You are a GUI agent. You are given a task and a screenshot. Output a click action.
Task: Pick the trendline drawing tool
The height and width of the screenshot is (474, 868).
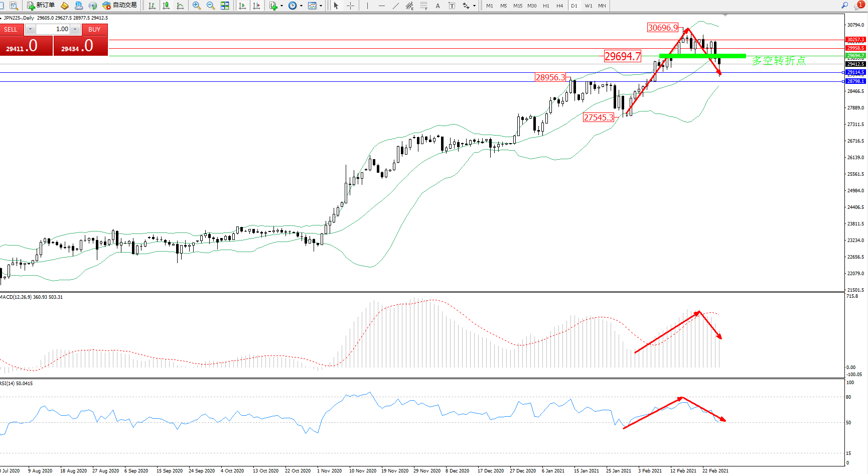396,6
